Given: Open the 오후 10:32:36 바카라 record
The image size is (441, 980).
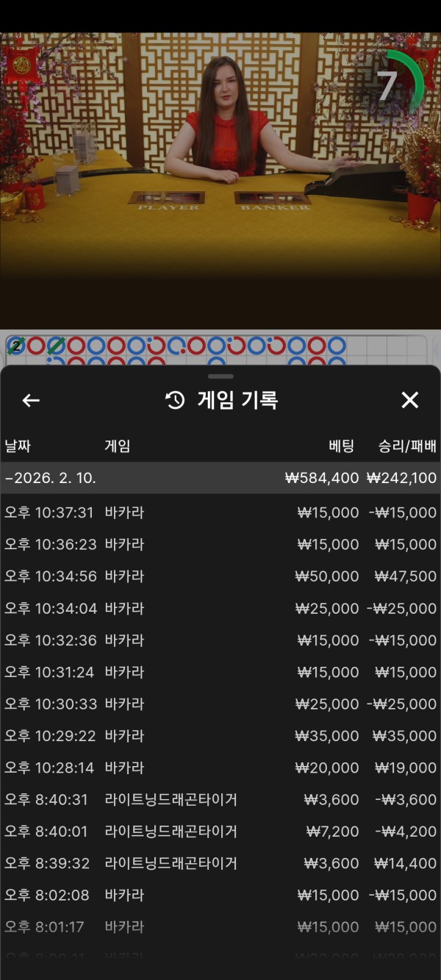Looking at the screenshot, I should pyautogui.click(x=220, y=640).
